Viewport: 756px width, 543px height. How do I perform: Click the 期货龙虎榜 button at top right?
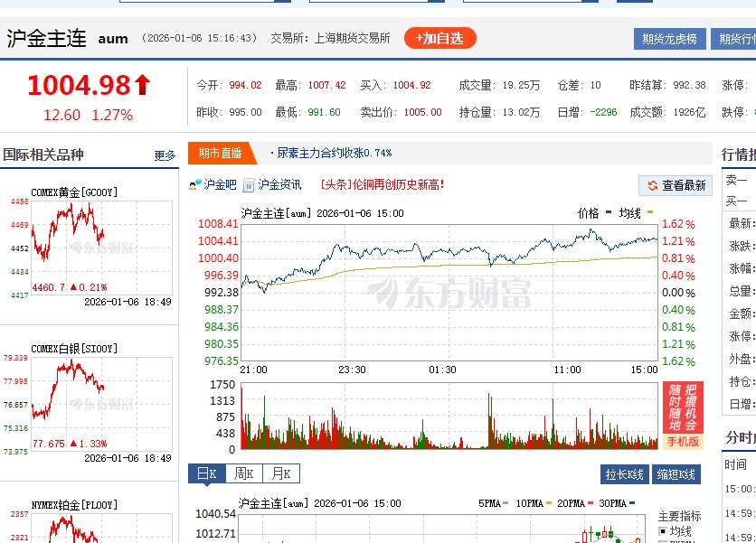tap(669, 39)
